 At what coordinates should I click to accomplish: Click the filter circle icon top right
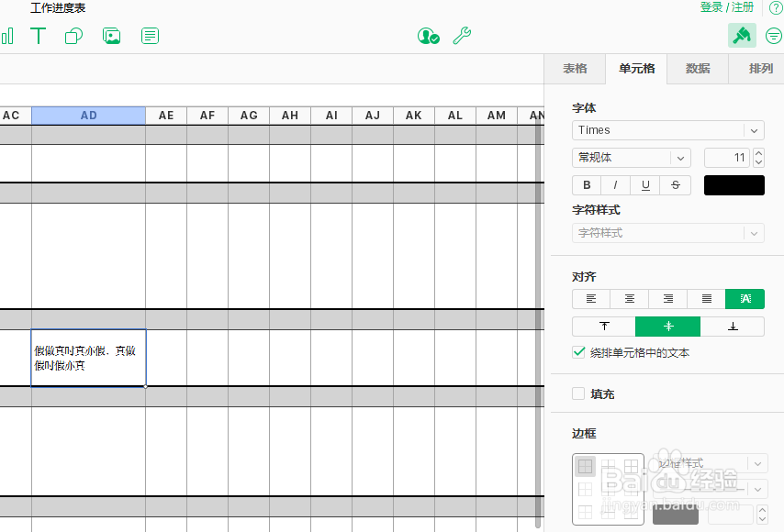pyautogui.click(x=773, y=36)
